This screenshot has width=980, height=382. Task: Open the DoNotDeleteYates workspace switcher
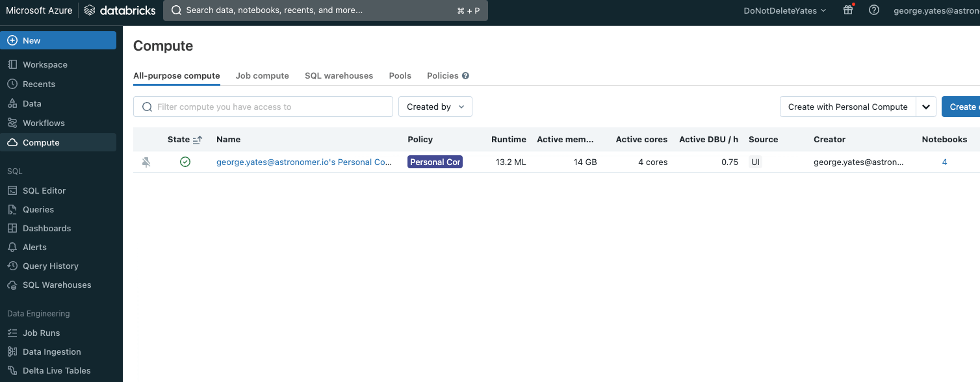[x=784, y=10]
